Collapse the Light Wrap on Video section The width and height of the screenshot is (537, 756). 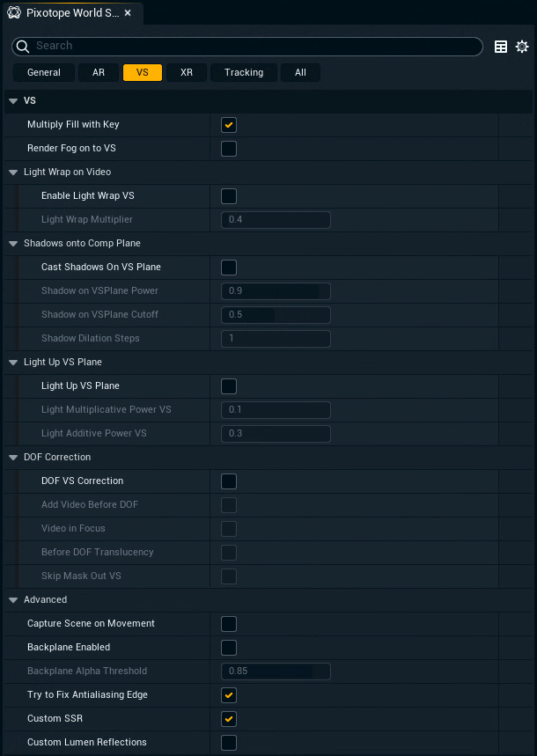tap(12, 172)
